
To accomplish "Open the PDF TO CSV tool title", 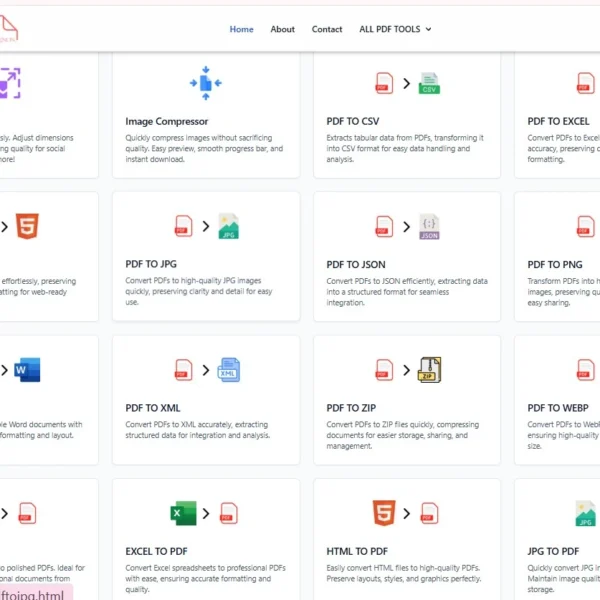I will pyautogui.click(x=352, y=121).
